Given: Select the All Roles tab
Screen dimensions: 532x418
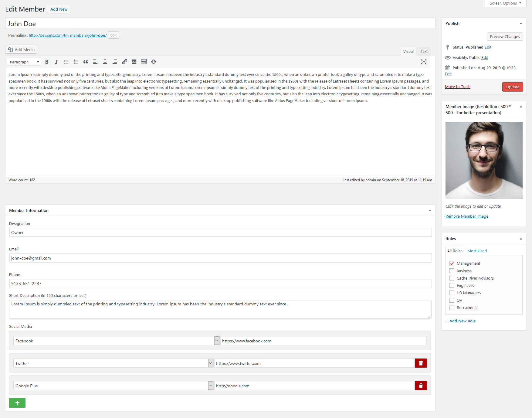Looking at the screenshot, I should (x=455, y=251).
